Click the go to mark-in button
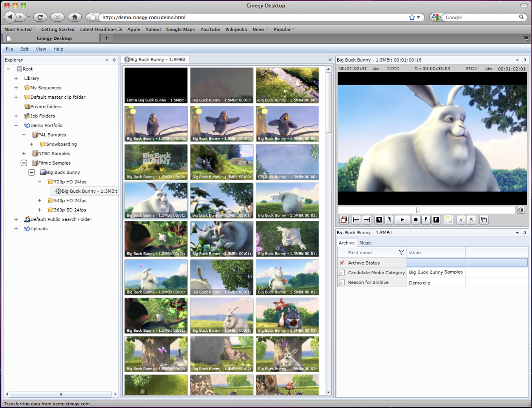Image resolution: width=532 pixels, height=408 pixels. point(379,220)
